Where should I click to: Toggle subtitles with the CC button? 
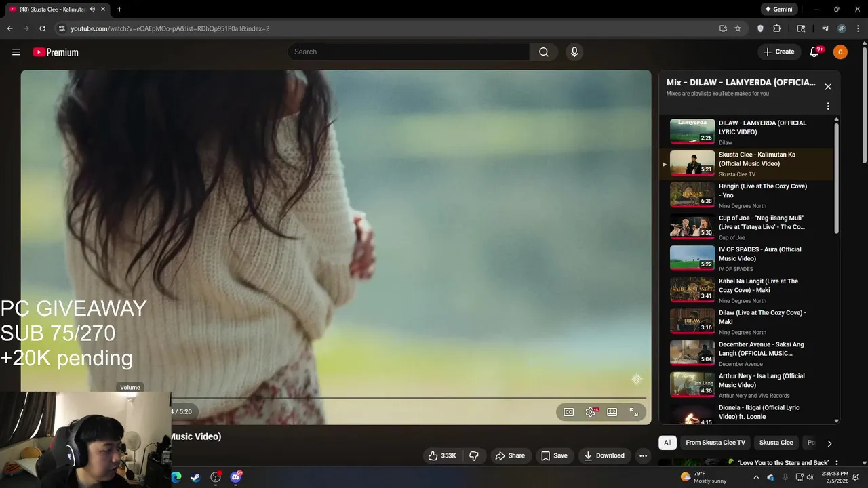[569, 412]
